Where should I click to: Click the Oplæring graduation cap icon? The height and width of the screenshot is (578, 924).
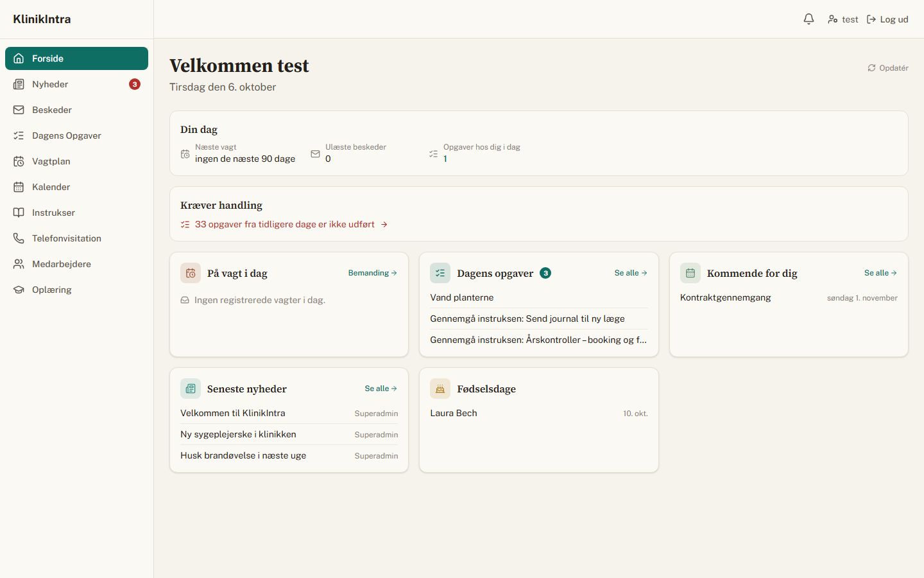pyautogui.click(x=19, y=290)
